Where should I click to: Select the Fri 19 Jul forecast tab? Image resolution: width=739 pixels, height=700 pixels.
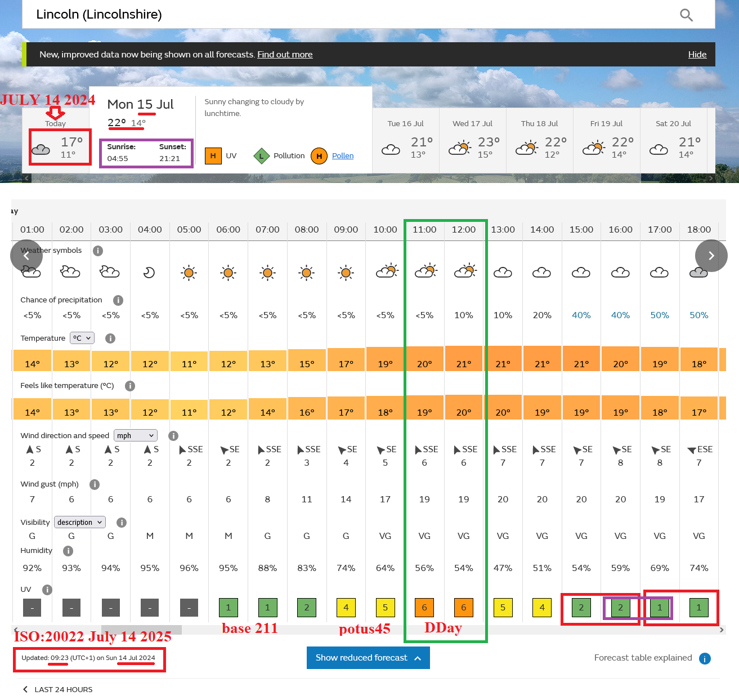click(606, 140)
